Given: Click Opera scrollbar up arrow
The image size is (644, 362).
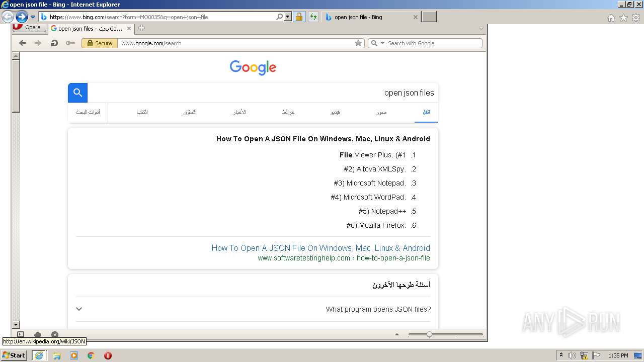Looking at the screenshot, I should (16, 56).
